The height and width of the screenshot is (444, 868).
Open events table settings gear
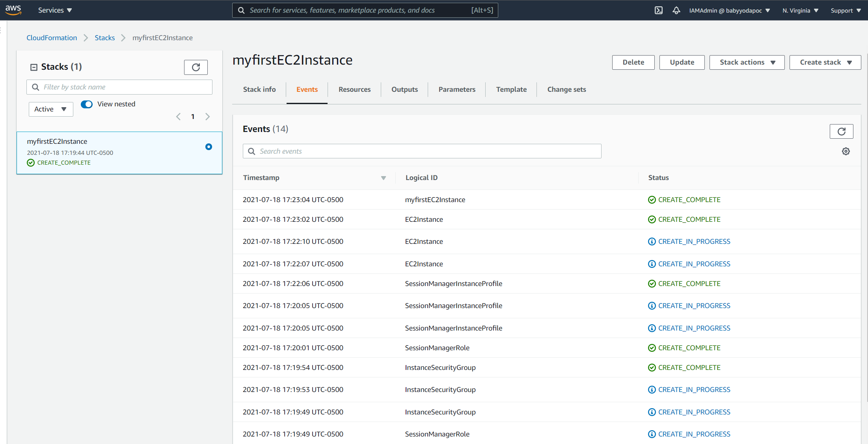[x=846, y=151]
